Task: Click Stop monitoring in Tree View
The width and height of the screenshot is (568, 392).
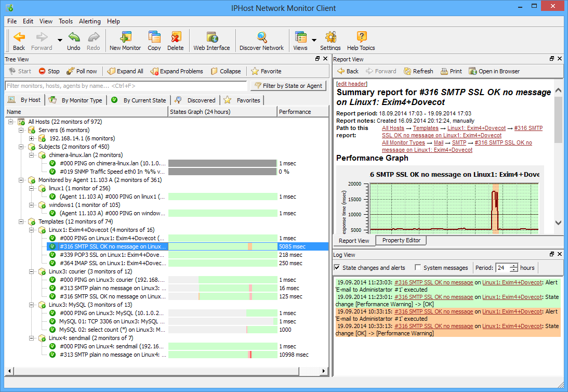Action: (49, 71)
